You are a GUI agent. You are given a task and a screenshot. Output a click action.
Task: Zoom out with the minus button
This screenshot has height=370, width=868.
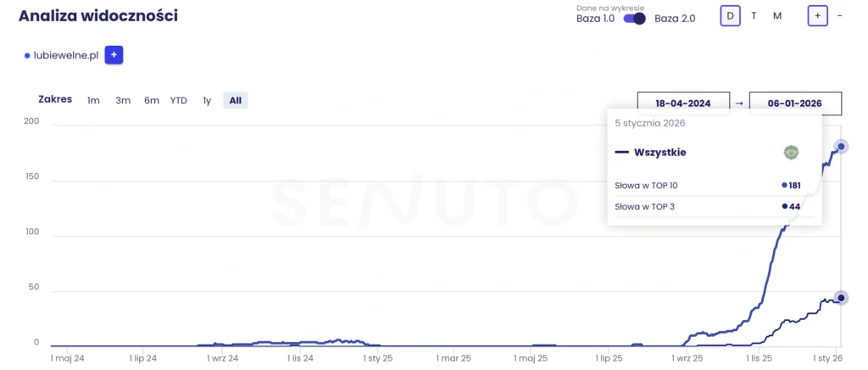click(840, 16)
